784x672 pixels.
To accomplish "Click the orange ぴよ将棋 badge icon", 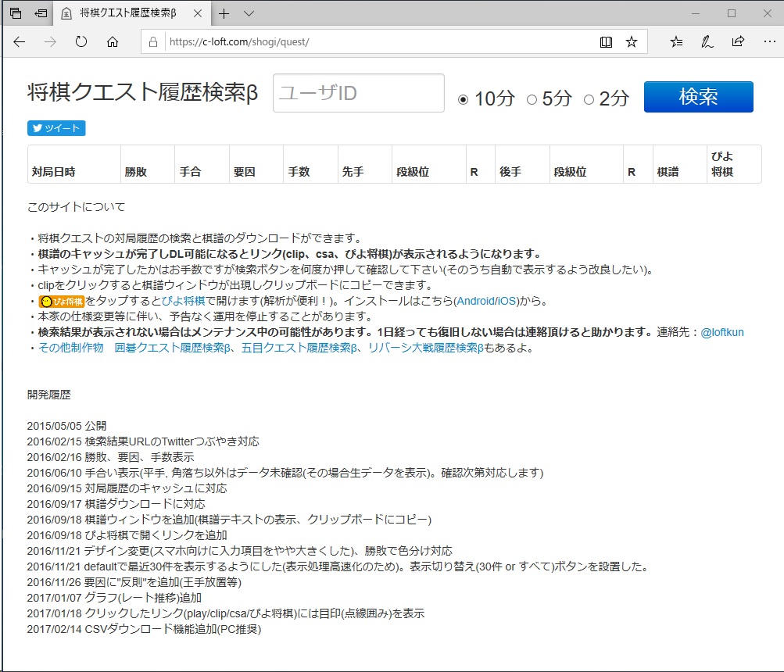I will click(x=62, y=302).
